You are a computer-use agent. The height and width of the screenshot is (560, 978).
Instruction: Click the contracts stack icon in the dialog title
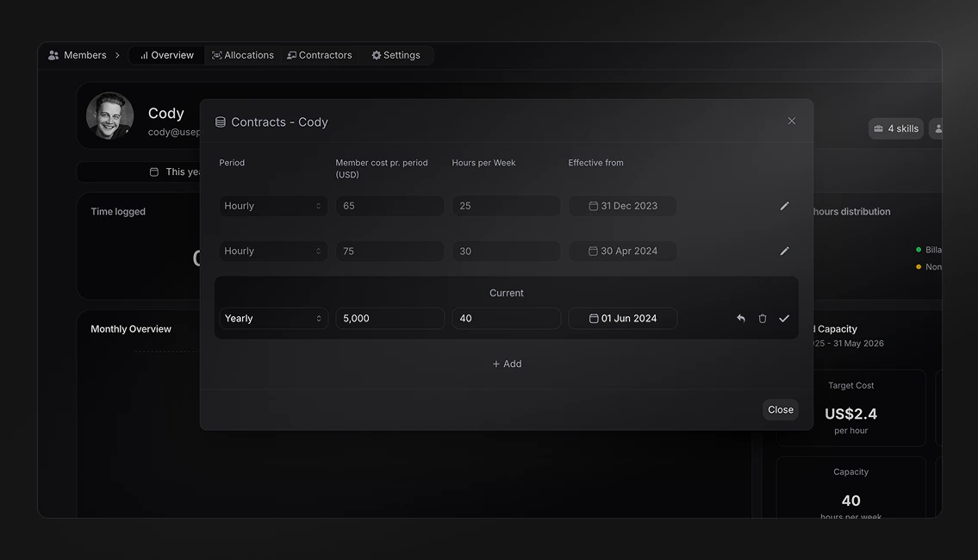(x=221, y=122)
